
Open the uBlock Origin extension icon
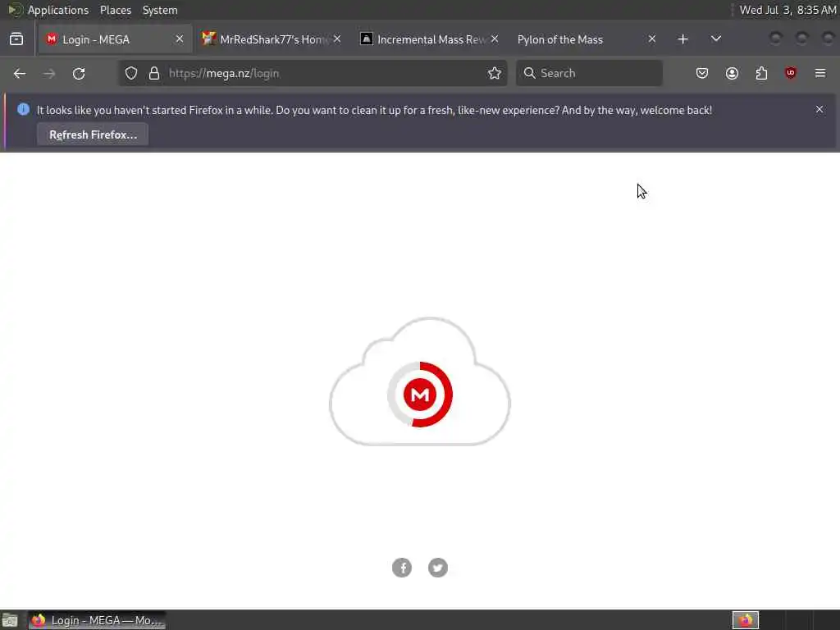pos(791,73)
